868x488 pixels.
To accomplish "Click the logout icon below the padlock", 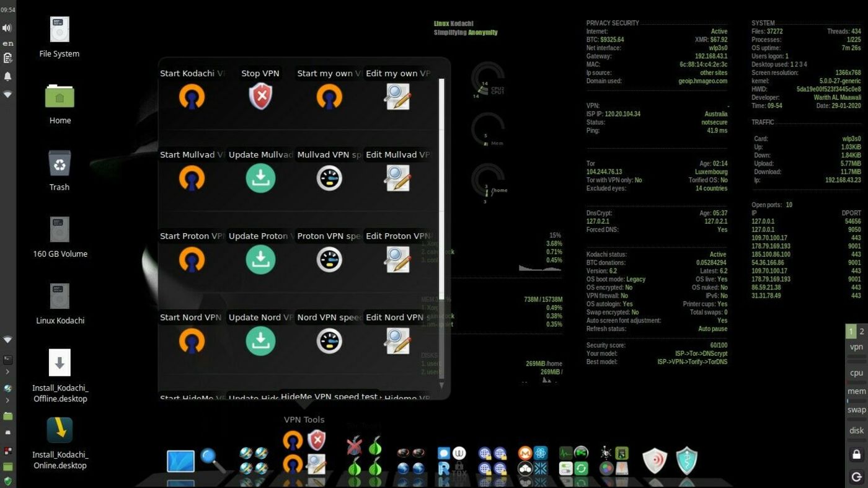I will (856, 477).
